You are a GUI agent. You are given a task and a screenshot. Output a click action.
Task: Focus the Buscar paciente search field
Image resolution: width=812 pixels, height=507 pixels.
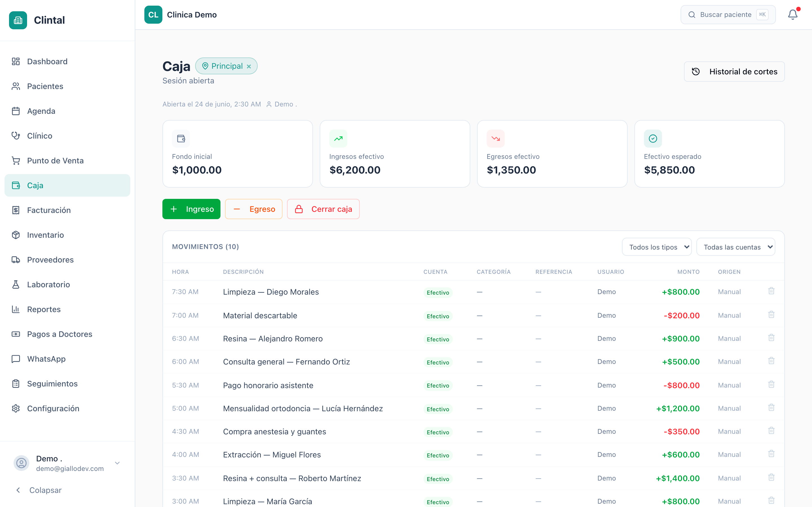click(728, 15)
